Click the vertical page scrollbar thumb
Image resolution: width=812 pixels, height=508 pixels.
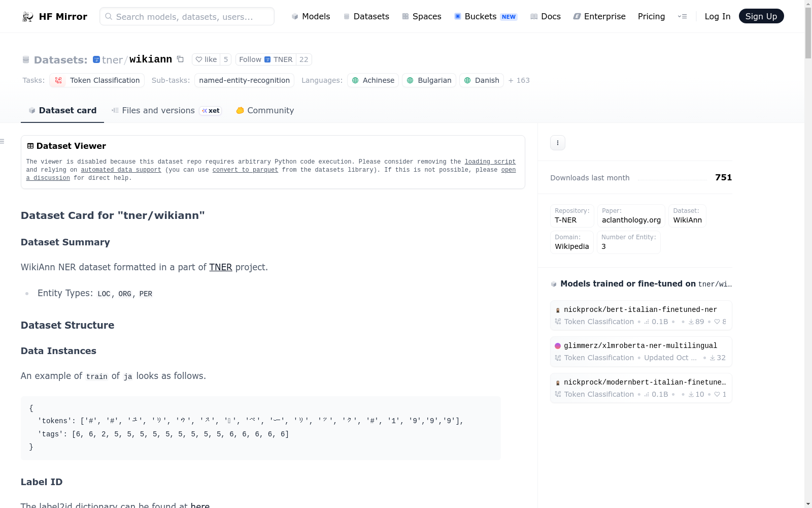click(x=808, y=33)
